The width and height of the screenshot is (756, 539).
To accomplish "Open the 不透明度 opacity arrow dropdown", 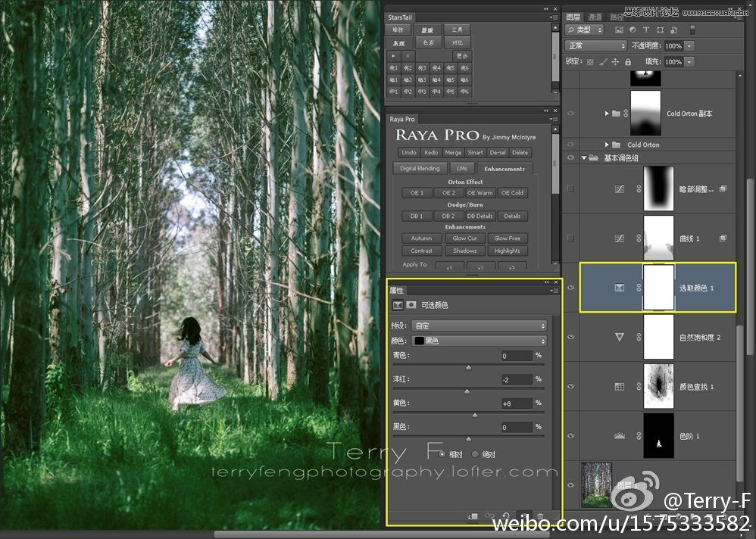I will tap(689, 45).
